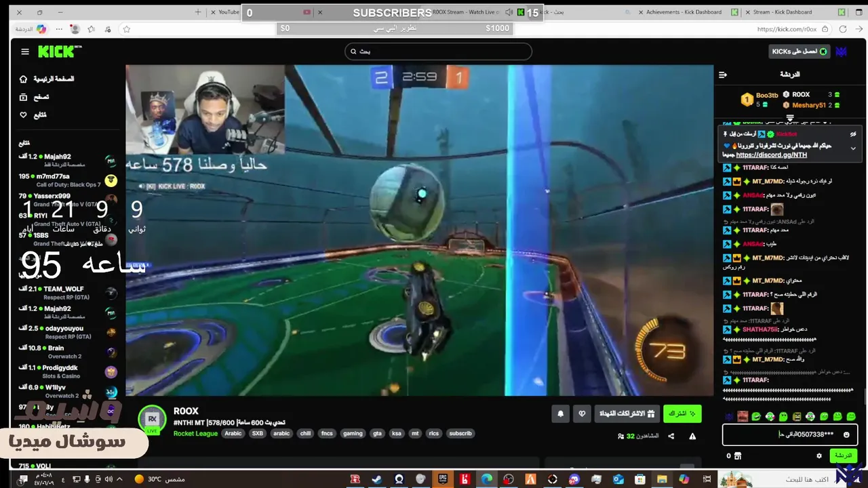This screenshot has height=488, width=868.
Task: Select the gaming tag
Action: 353,433
